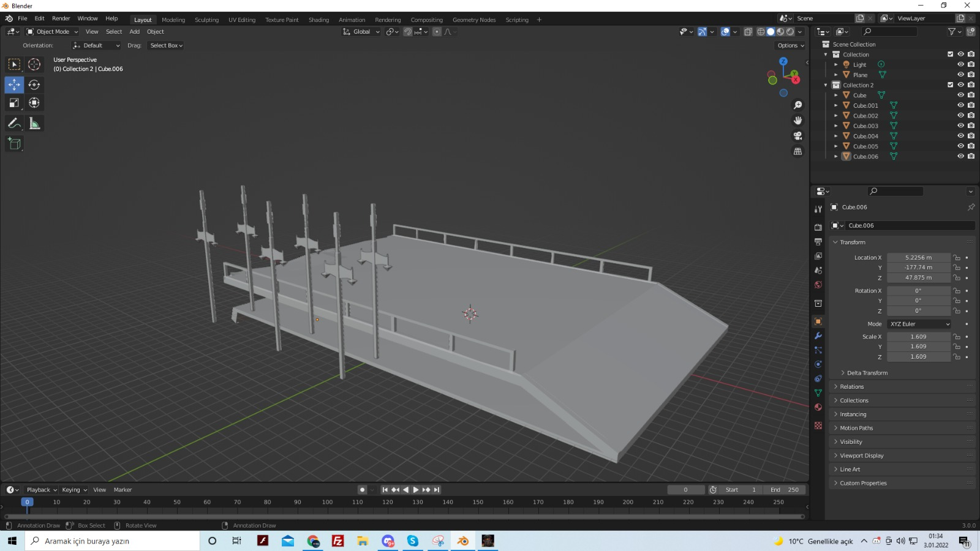Click the Location Z value field
Image resolution: width=980 pixels, height=551 pixels.
[x=919, y=278]
